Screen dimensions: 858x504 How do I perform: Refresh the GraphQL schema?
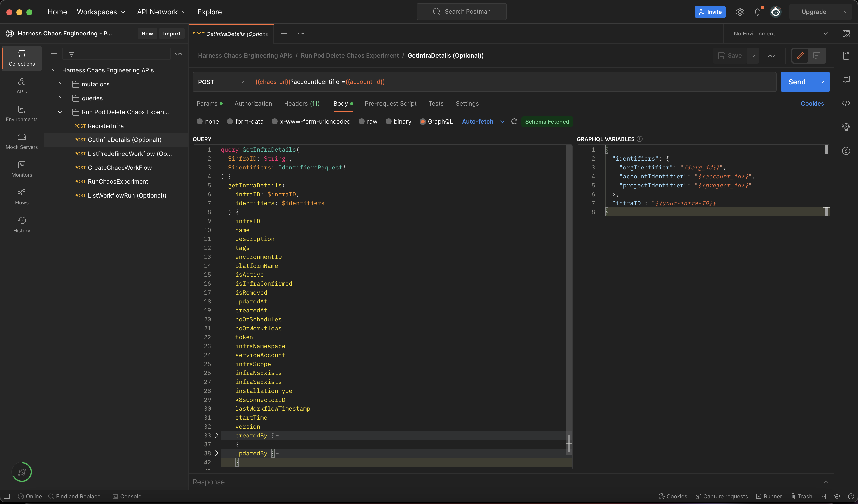(x=514, y=122)
